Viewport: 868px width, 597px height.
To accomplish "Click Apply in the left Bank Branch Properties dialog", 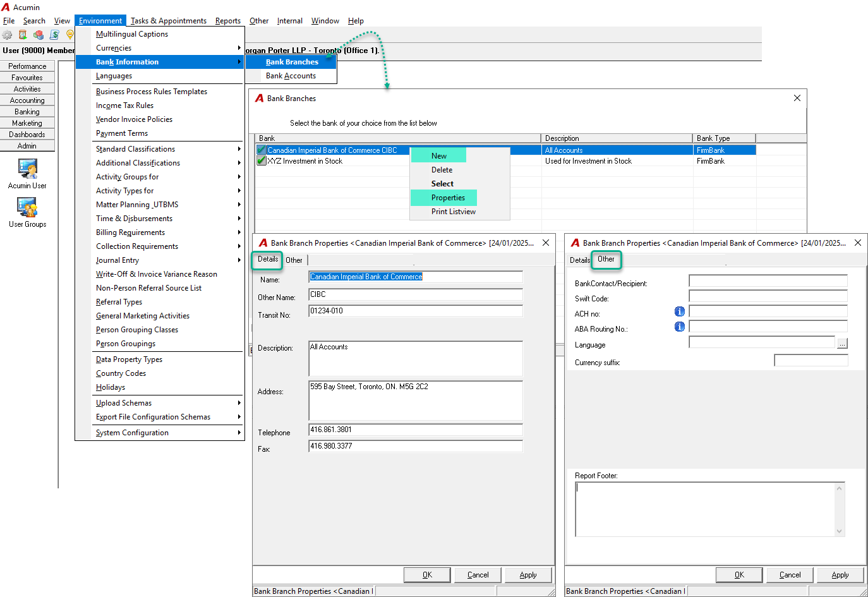I will [x=528, y=575].
